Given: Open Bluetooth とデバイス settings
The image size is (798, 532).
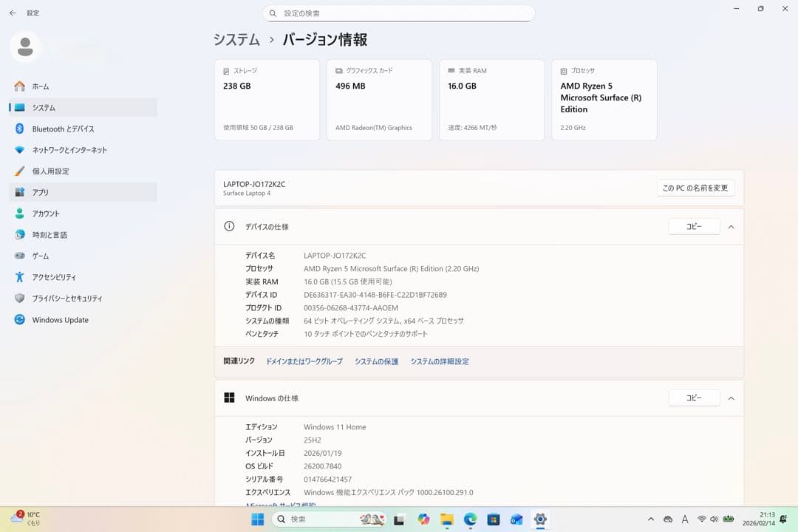Looking at the screenshot, I should 83,129.
